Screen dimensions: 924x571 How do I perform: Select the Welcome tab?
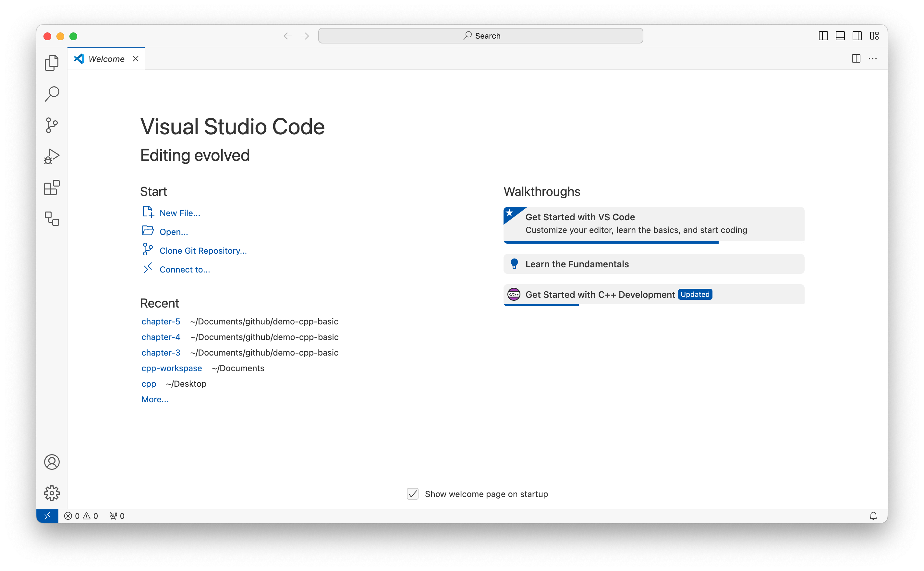click(106, 59)
